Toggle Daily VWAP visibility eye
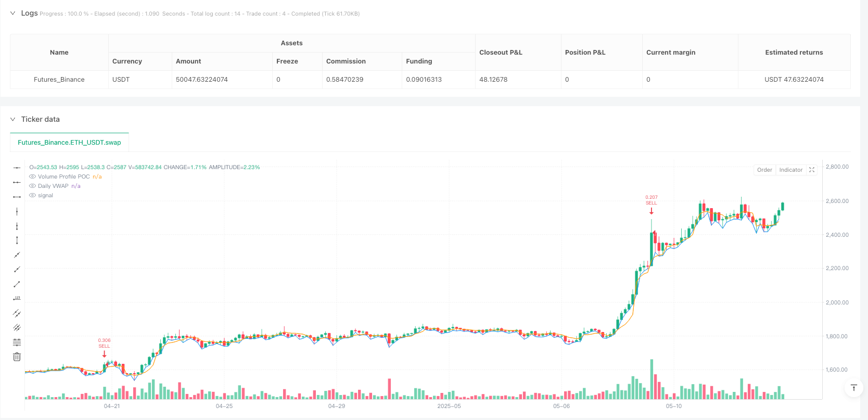 [x=33, y=186]
